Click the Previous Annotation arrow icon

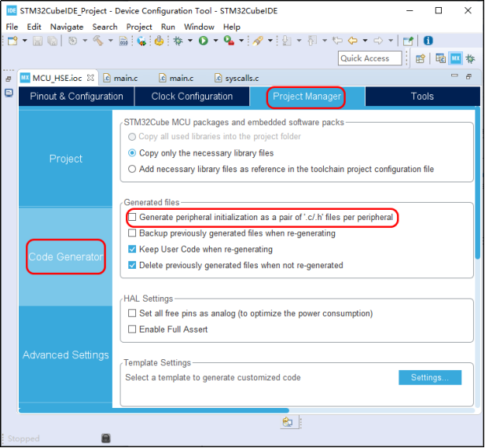(312, 41)
